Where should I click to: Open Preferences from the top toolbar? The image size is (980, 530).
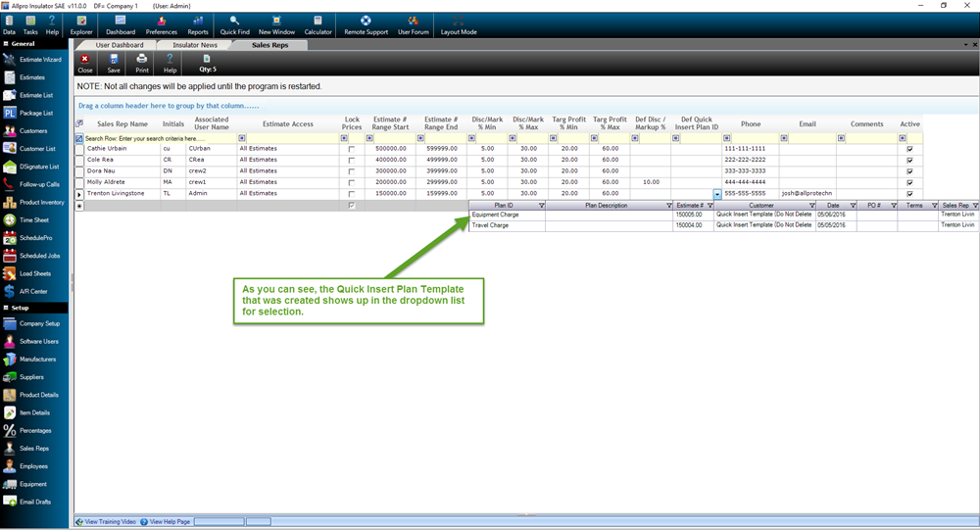[162, 25]
